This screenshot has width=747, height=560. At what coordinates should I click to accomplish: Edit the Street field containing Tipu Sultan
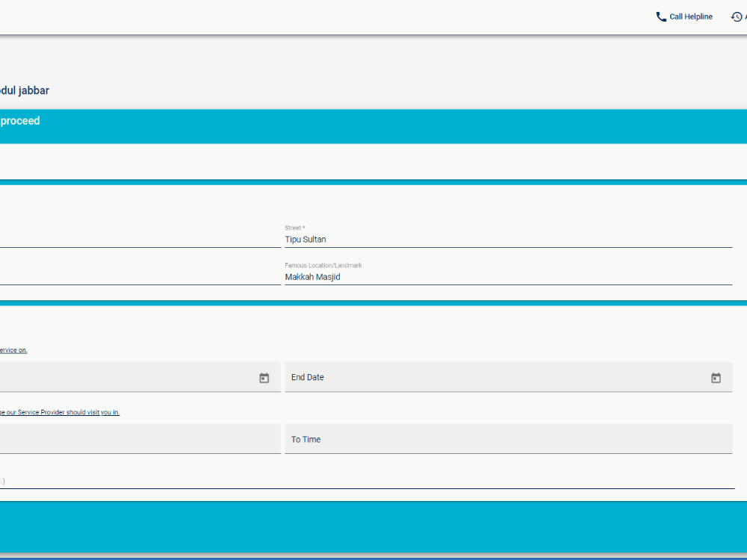click(x=508, y=240)
